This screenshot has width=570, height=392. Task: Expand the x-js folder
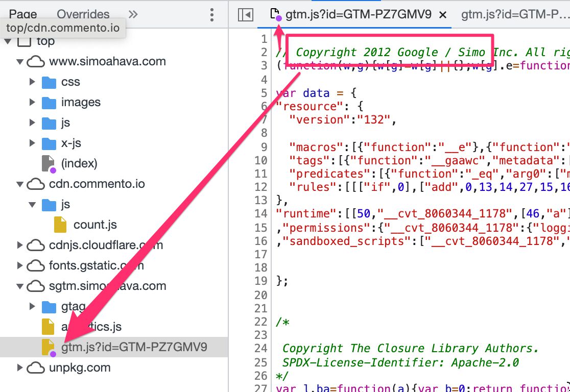click(32, 143)
